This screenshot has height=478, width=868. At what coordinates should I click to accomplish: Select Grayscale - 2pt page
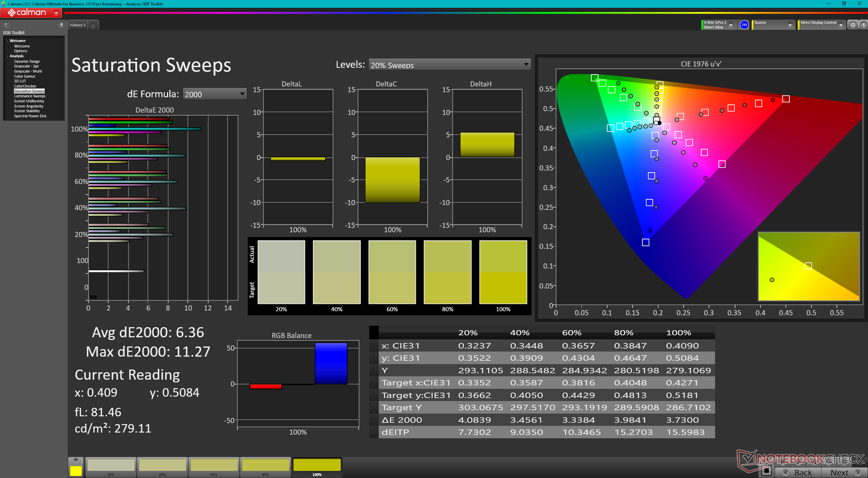26,66
